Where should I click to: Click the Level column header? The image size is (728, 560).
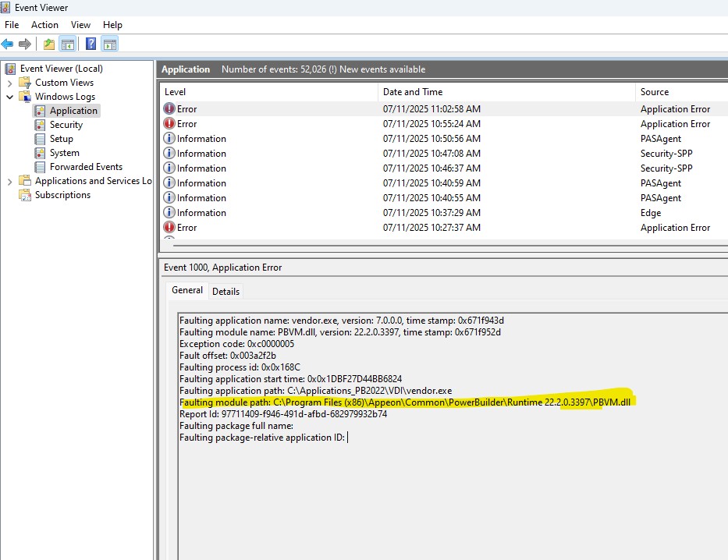[x=176, y=91]
